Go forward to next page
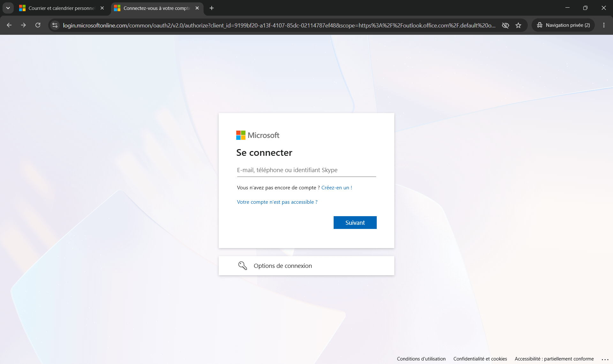The image size is (613, 364). [x=23, y=25]
